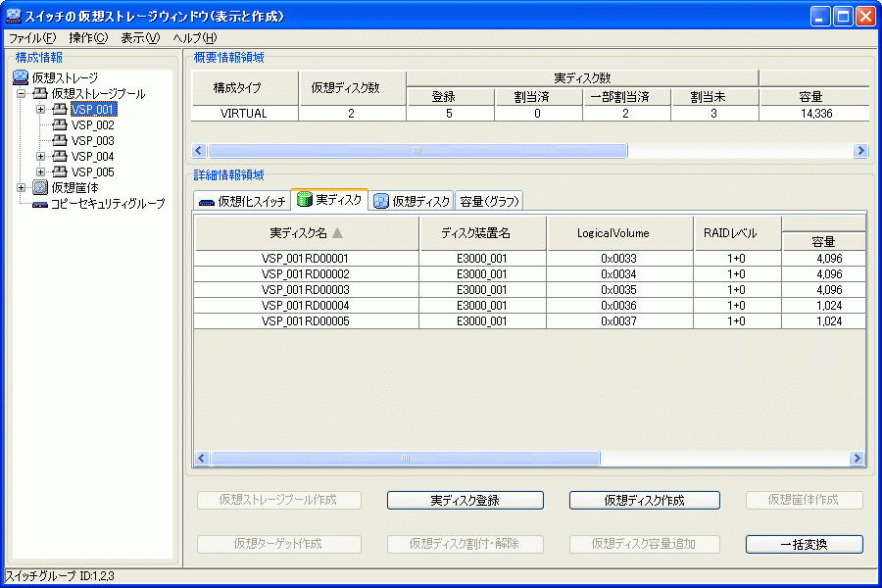Click the VSP_001 pool icon
The image size is (882, 588).
(x=60, y=109)
